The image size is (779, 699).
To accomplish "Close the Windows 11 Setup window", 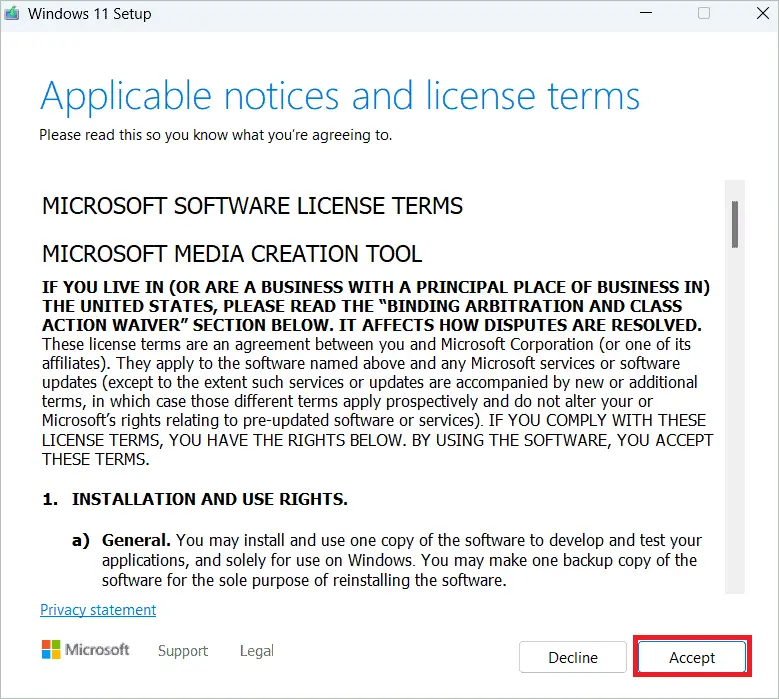I will point(763,13).
